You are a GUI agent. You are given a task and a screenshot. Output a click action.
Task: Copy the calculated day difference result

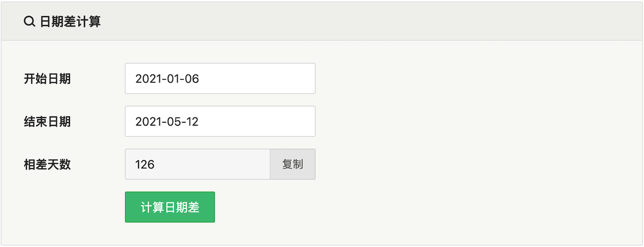[292, 164]
